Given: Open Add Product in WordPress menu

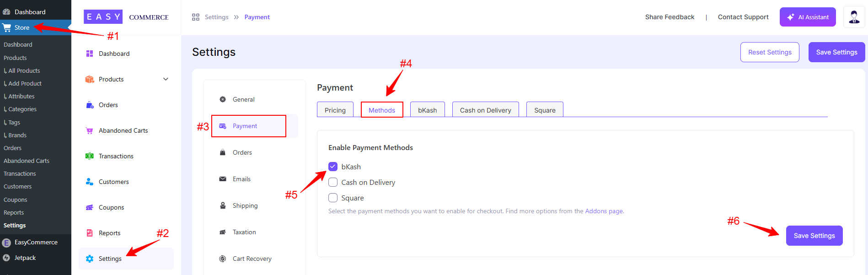Looking at the screenshot, I should 25,83.
